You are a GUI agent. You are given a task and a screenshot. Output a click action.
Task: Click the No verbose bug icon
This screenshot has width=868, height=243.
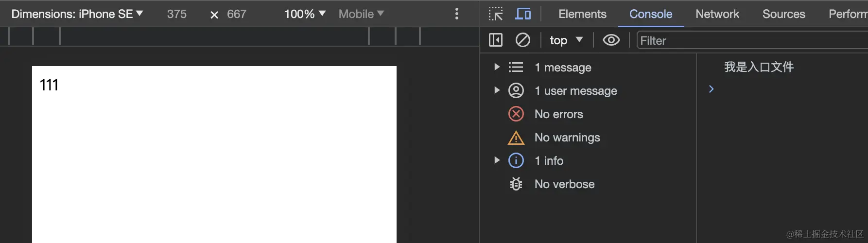[x=516, y=184]
